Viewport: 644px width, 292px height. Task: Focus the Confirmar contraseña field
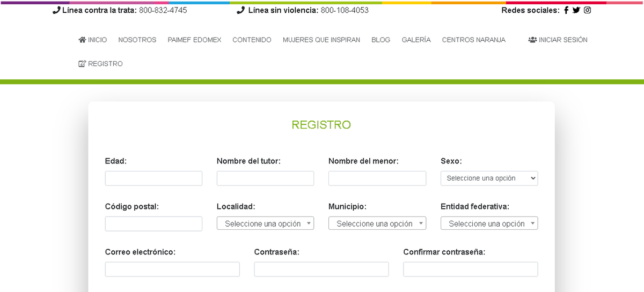tap(471, 269)
